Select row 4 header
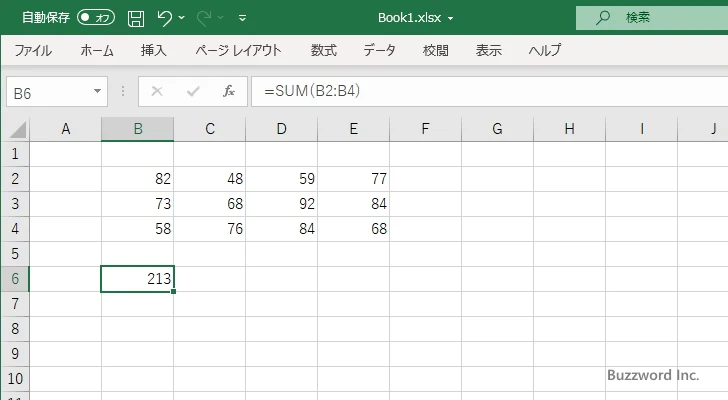 click(15, 229)
